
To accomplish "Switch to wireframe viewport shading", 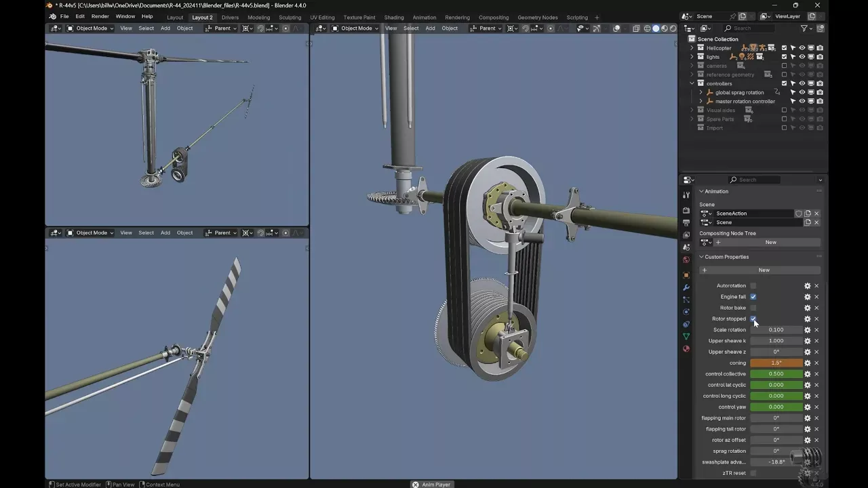I will point(647,28).
